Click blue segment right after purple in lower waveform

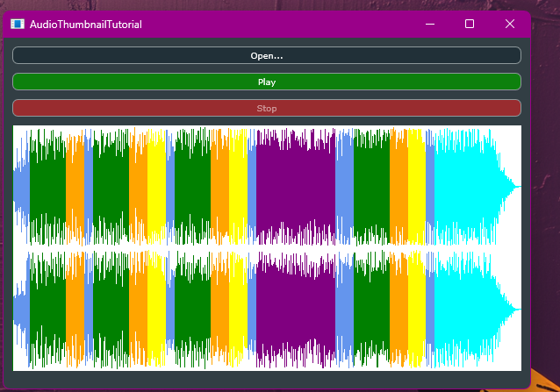click(344, 309)
